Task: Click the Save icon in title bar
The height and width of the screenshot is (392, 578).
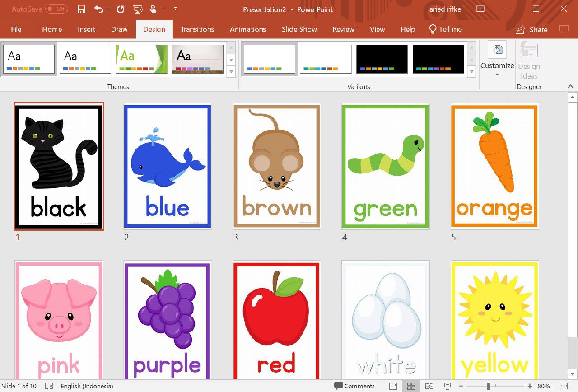Action: coord(81,9)
